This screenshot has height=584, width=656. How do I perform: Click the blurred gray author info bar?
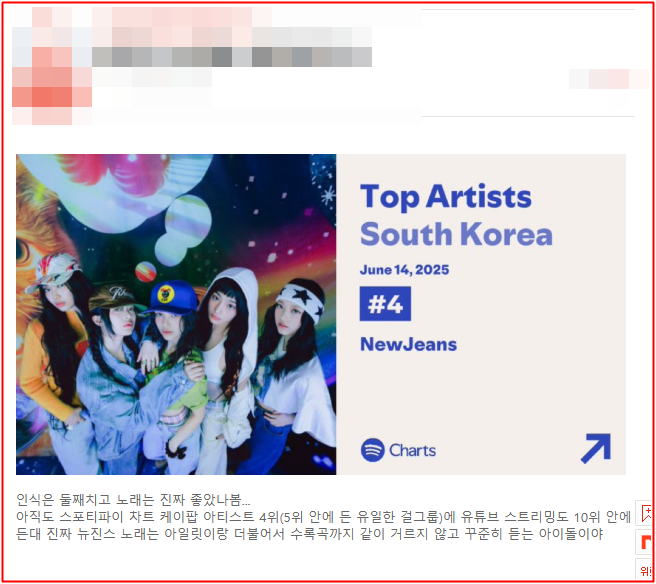pos(232,57)
